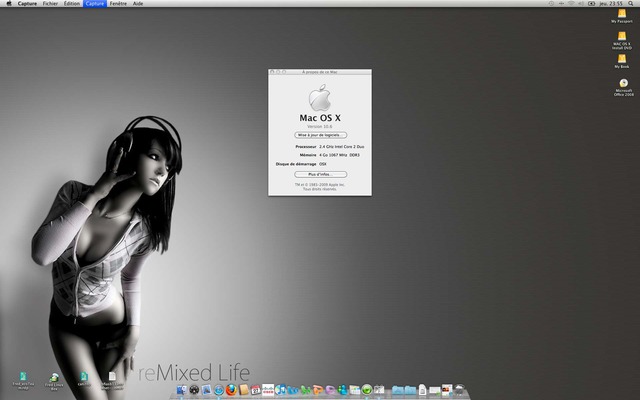Open Microsoft Word in the dock

(x=293, y=390)
